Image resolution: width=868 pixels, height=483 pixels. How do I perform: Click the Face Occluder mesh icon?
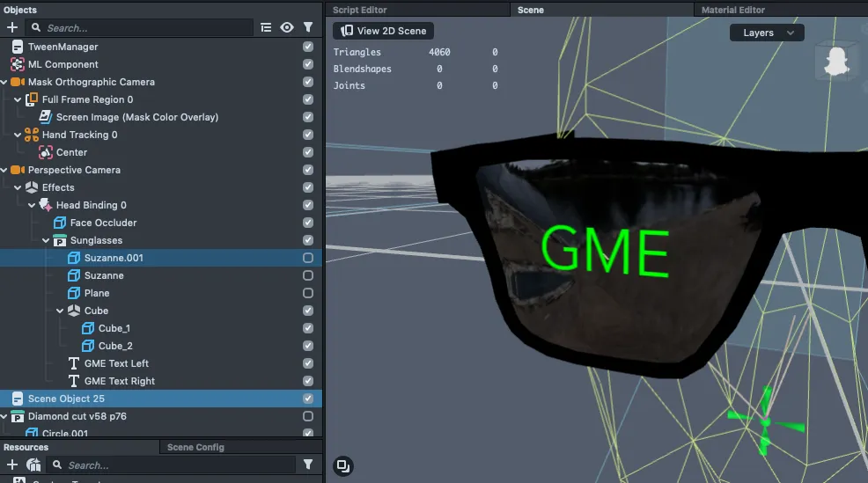click(x=60, y=223)
